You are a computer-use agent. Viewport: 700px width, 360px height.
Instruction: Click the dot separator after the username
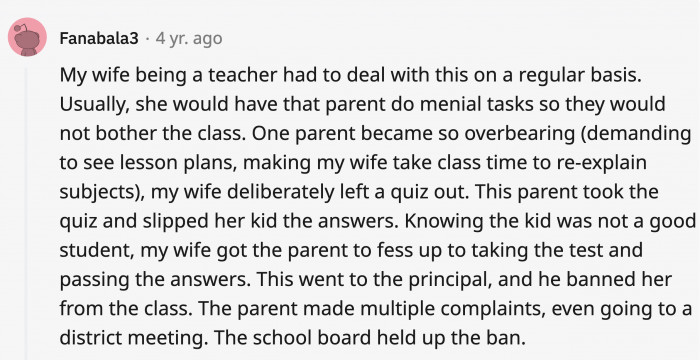tap(147, 39)
